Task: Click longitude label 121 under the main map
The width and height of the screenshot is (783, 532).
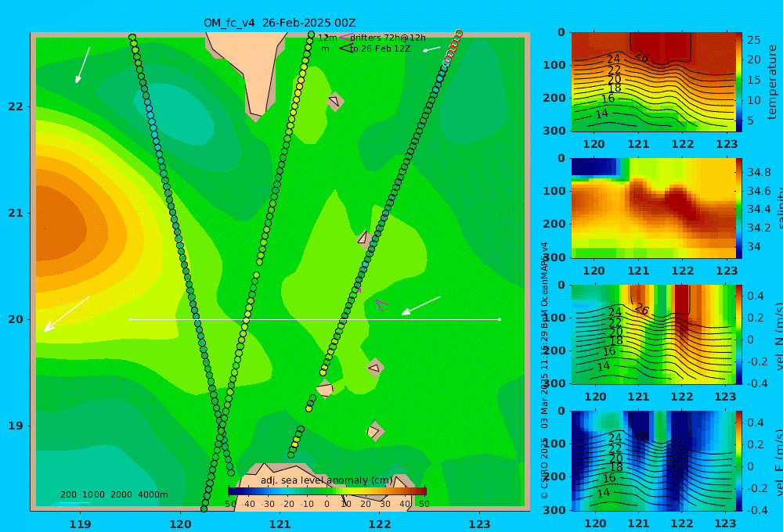Action: click(x=280, y=524)
